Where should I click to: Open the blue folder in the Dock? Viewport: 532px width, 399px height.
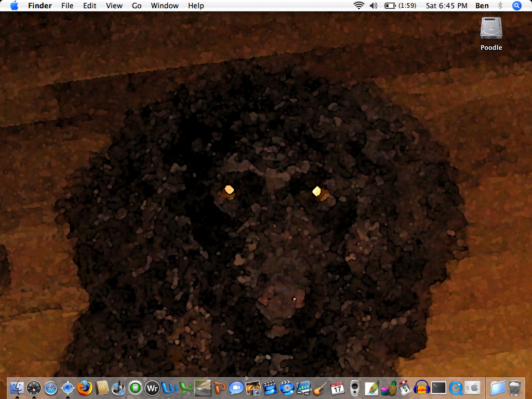(498, 388)
